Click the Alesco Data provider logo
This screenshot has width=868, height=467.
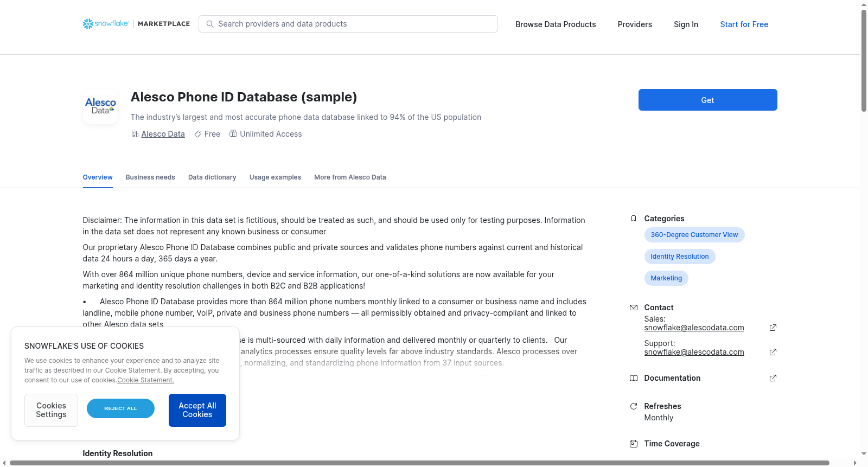tap(100, 106)
